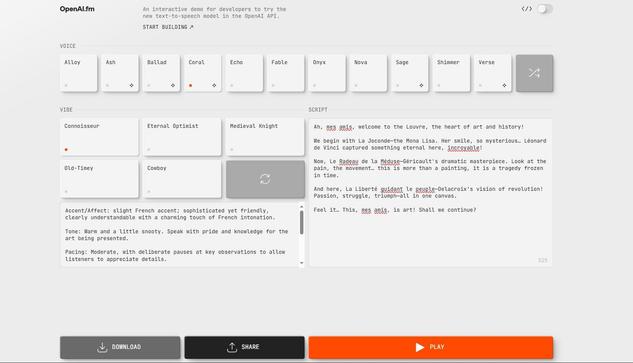The image size is (633, 363).
Task: Select the Ballad voice
Action: (x=161, y=73)
